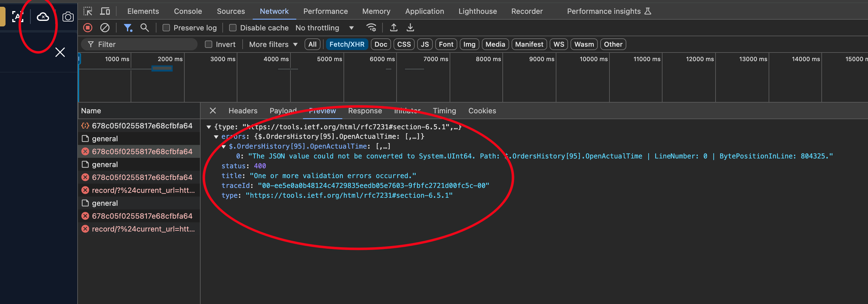Collapse $.OrdersHistory[95].OpenActualTime array
Screen dimensions: 868x304
click(223, 146)
